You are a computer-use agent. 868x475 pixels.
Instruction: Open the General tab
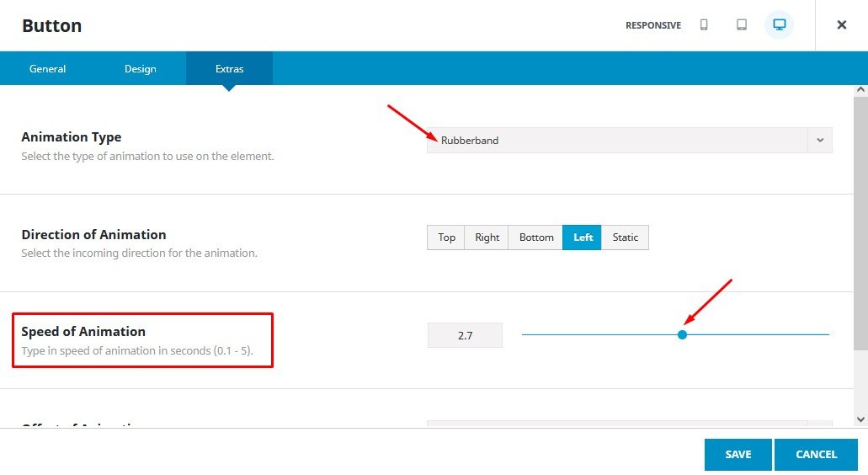pos(48,69)
